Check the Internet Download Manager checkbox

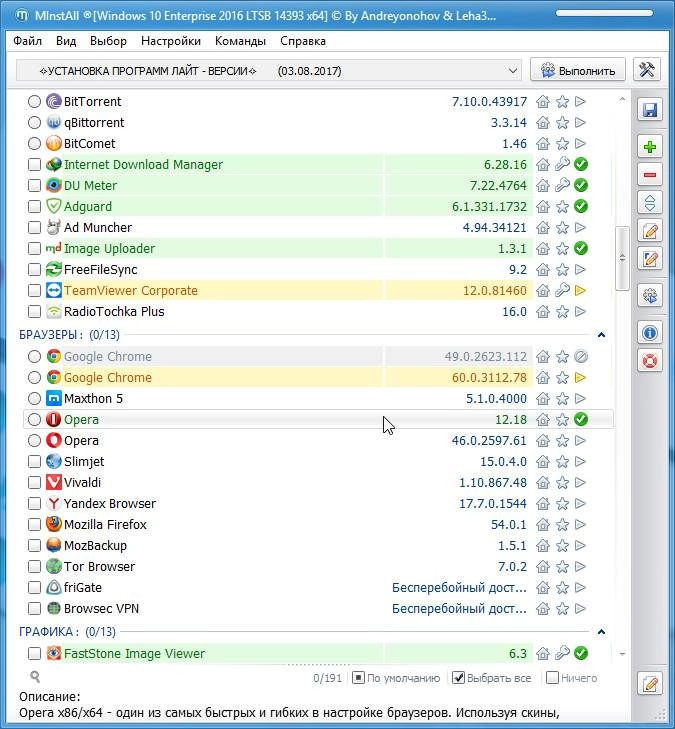34,165
